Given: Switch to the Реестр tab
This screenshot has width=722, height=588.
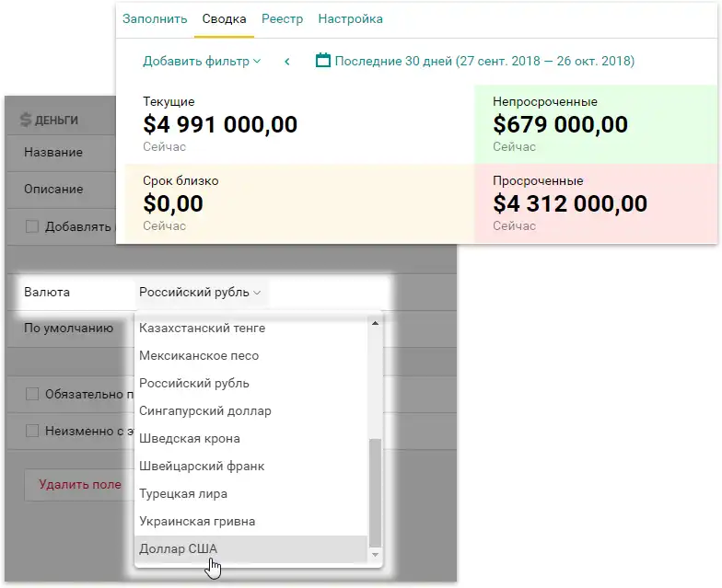Looking at the screenshot, I should point(282,18).
